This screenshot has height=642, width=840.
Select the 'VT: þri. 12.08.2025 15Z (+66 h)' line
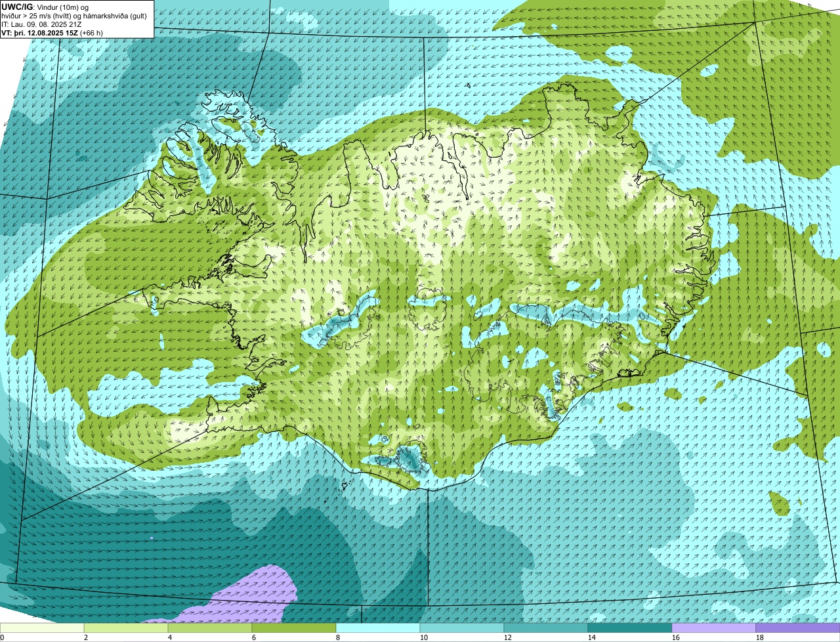[x=52, y=33]
